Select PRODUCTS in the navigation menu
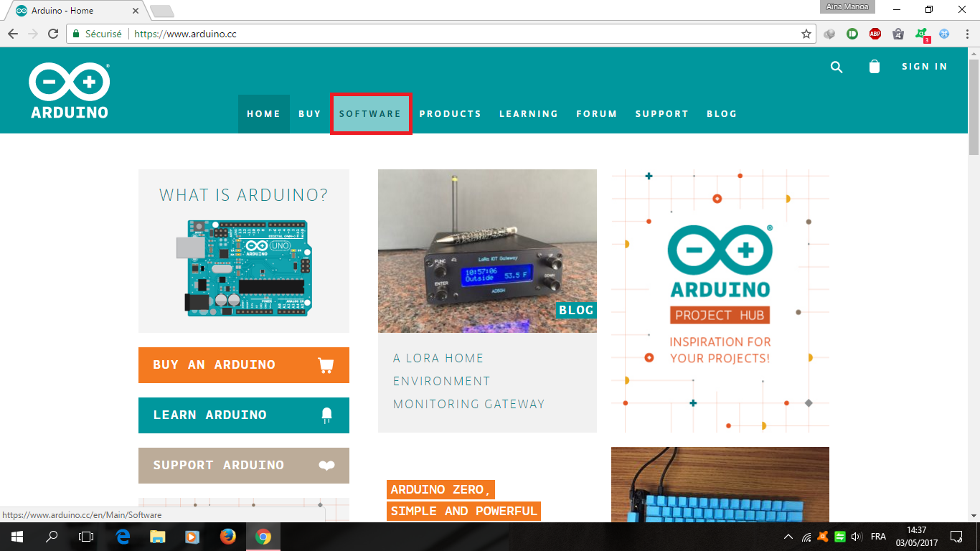This screenshot has height=551, width=980. tap(451, 113)
